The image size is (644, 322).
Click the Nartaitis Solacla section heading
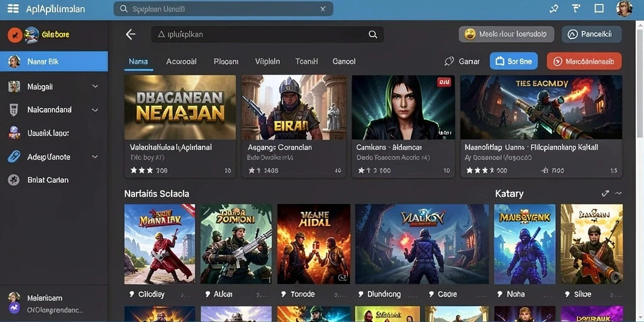(x=157, y=194)
